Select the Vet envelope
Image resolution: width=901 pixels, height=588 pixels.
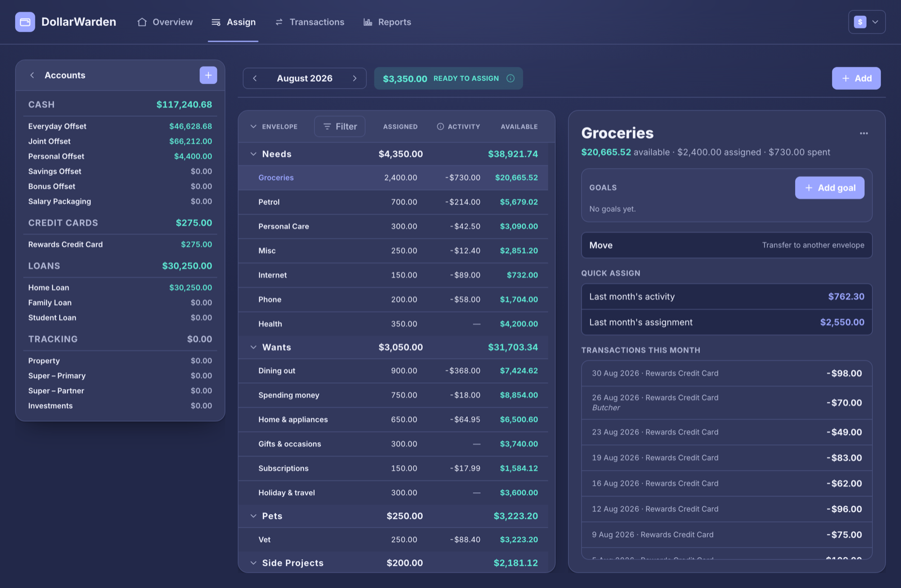(393, 540)
